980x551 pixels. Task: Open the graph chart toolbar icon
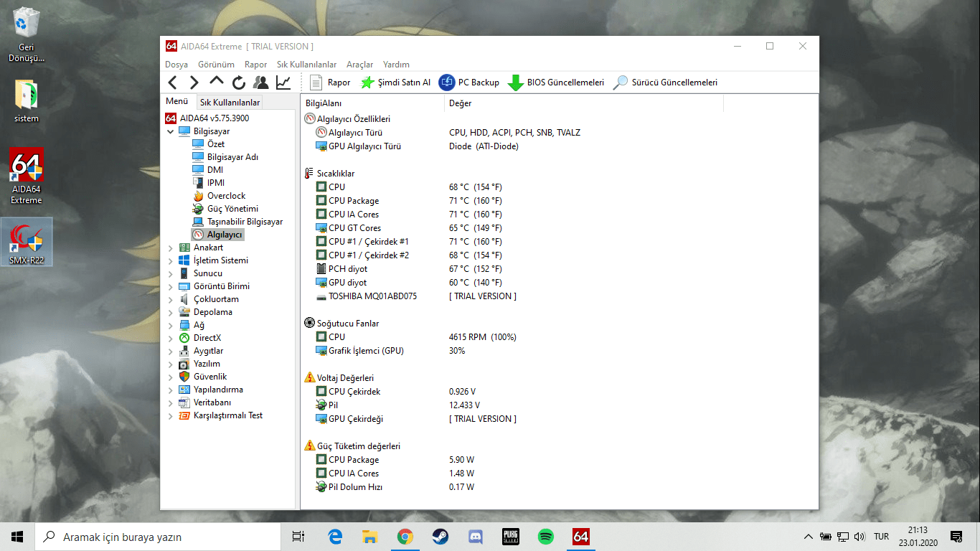[x=283, y=83]
